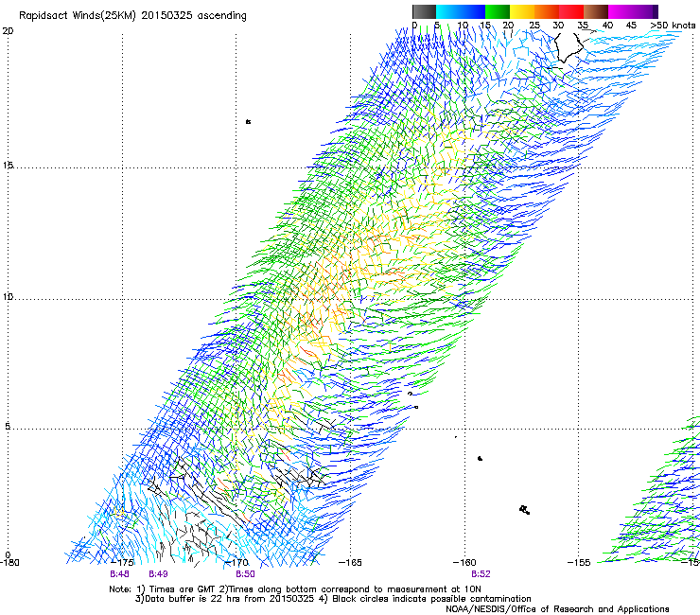Click the 'Rapidsact Winds(25KM) 20150325 ascending' title
The width and height of the screenshot is (700, 615).
132,16
